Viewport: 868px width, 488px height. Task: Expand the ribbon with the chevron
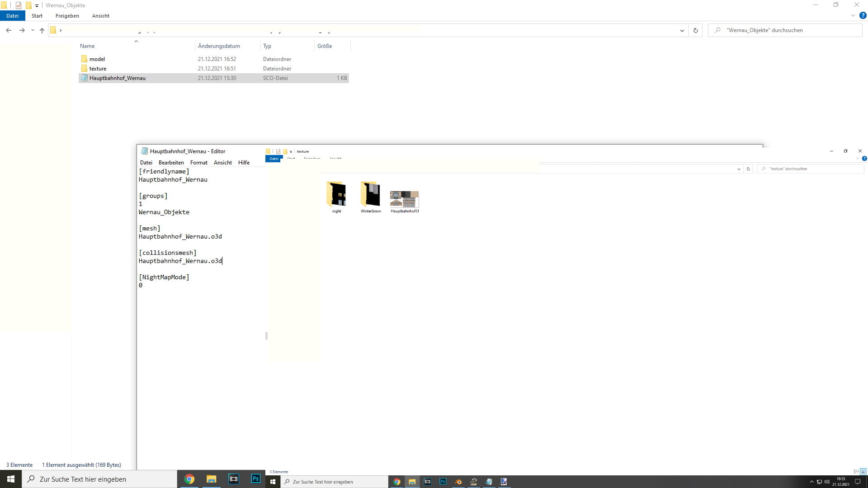pos(853,15)
